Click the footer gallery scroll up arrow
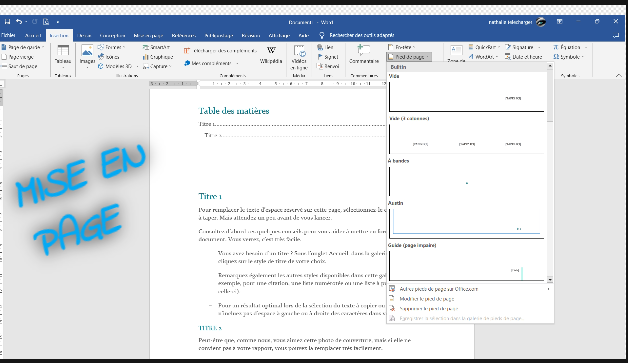The height and width of the screenshot is (363, 628). [550, 66]
